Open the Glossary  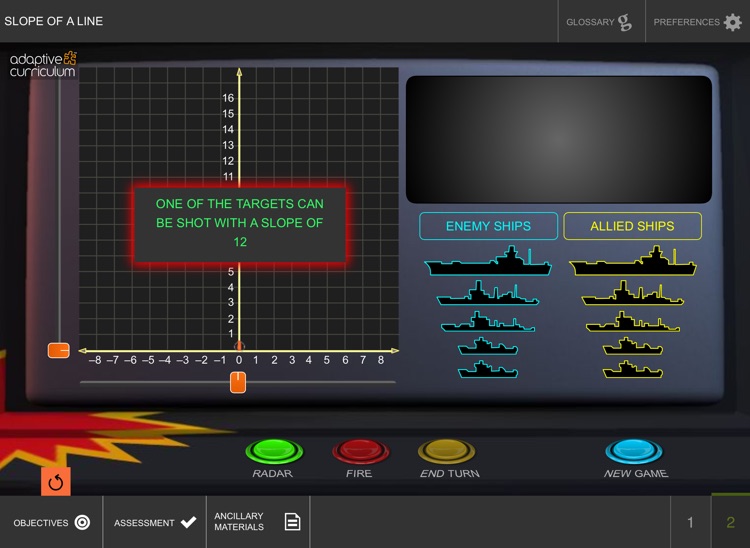point(601,22)
